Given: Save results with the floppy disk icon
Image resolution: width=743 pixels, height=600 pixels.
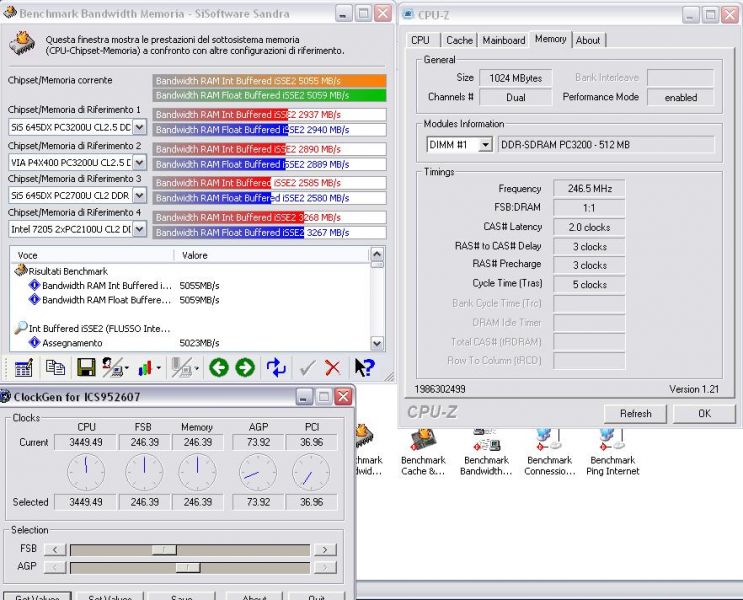Looking at the screenshot, I should click(86, 368).
